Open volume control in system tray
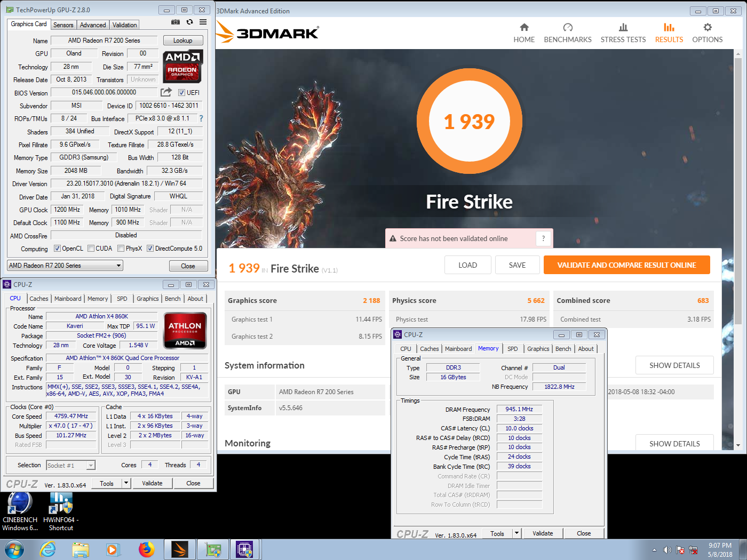This screenshot has height=560, width=747. (667, 550)
